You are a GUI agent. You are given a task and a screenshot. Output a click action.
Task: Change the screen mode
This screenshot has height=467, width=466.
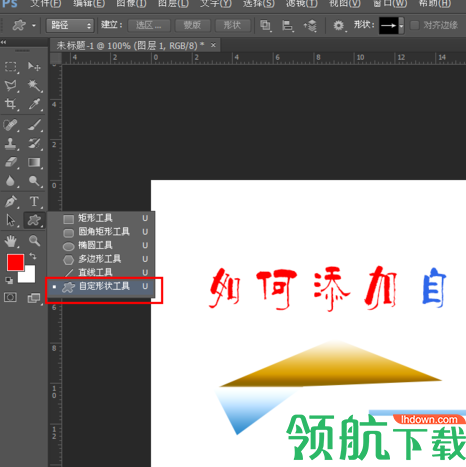[x=34, y=297]
